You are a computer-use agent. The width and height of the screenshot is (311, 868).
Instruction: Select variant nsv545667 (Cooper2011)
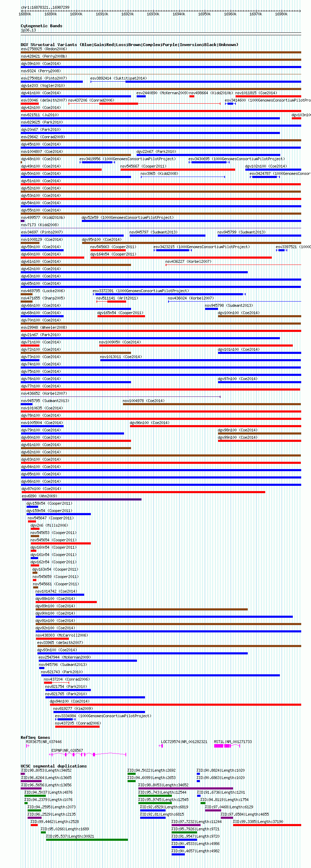coord(143,166)
